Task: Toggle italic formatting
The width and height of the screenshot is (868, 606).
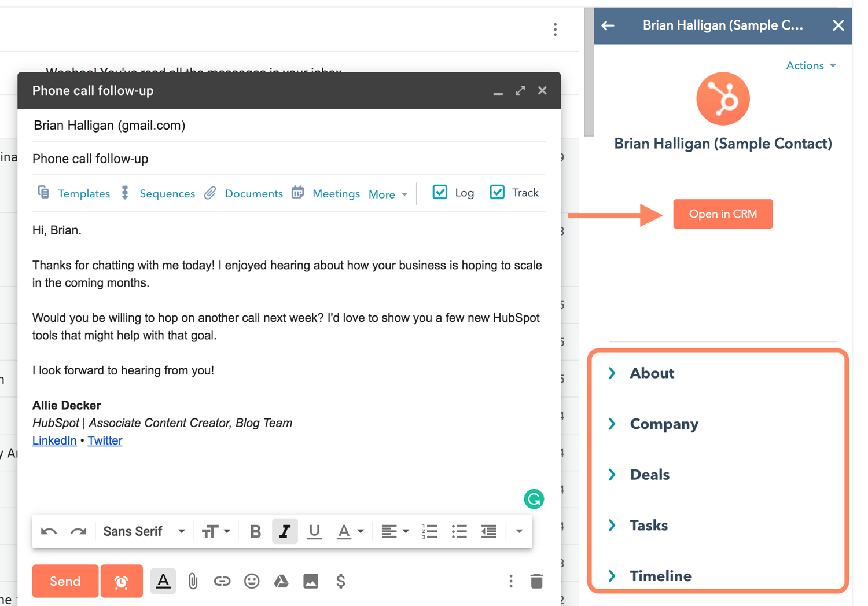Action: click(x=285, y=531)
